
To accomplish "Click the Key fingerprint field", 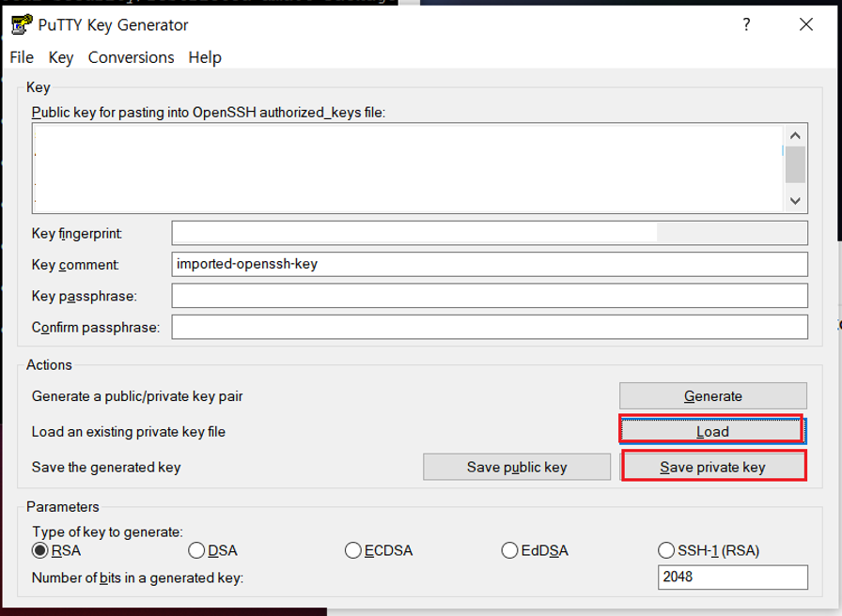I will [490, 234].
